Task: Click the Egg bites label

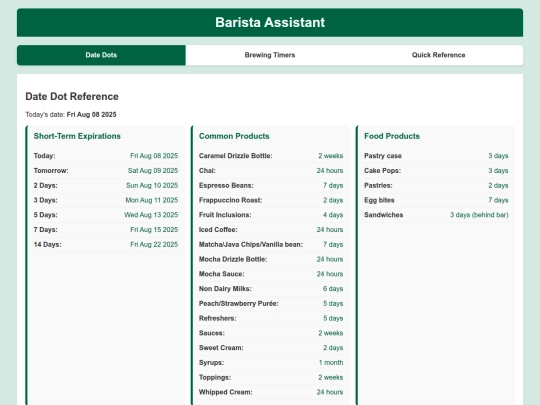Action: (379, 200)
